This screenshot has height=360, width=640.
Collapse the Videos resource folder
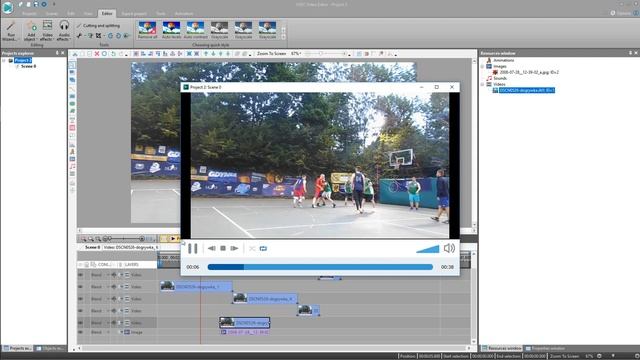(482, 84)
